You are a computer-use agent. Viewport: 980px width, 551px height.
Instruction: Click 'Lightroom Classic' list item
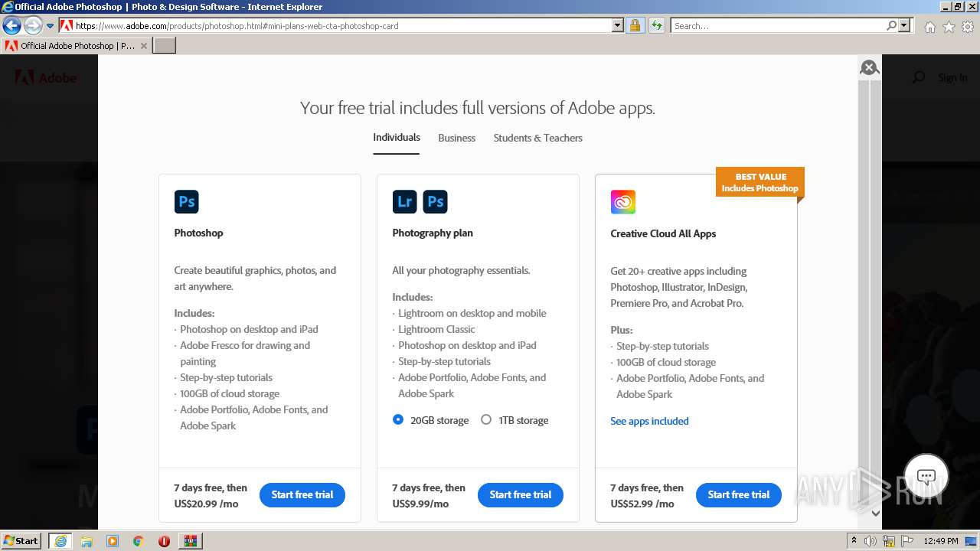pyautogui.click(x=436, y=329)
